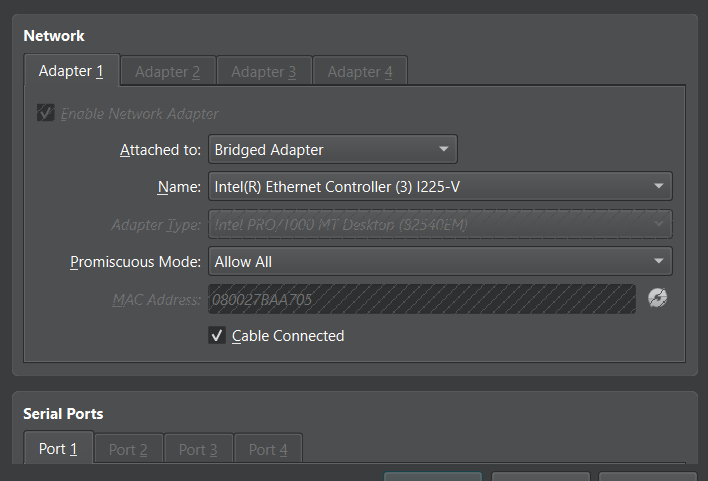Open the Promiscuous Mode Allow All dropdown
The image size is (708, 481).
(440, 261)
